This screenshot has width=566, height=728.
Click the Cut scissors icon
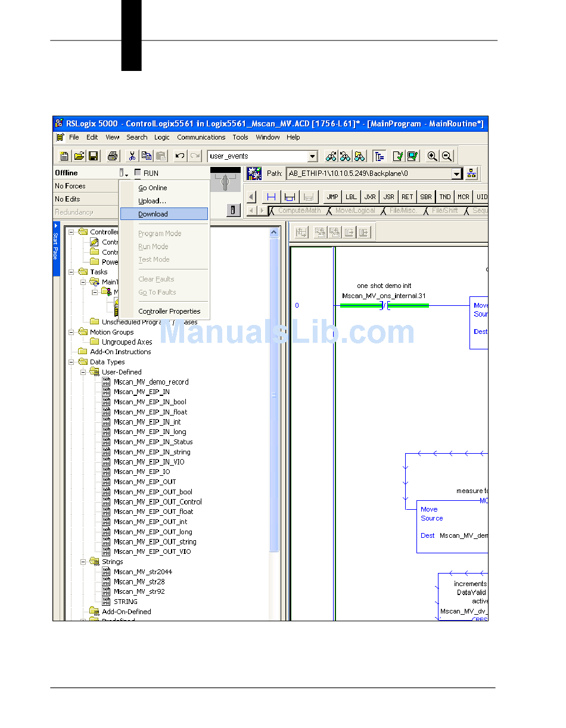click(x=132, y=156)
